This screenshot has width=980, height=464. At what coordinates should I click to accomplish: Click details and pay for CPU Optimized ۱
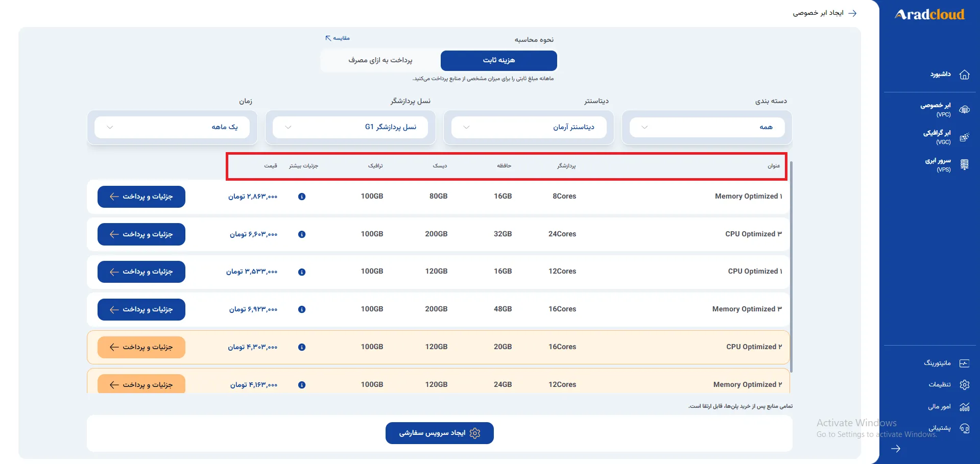(x=141, y=272)
